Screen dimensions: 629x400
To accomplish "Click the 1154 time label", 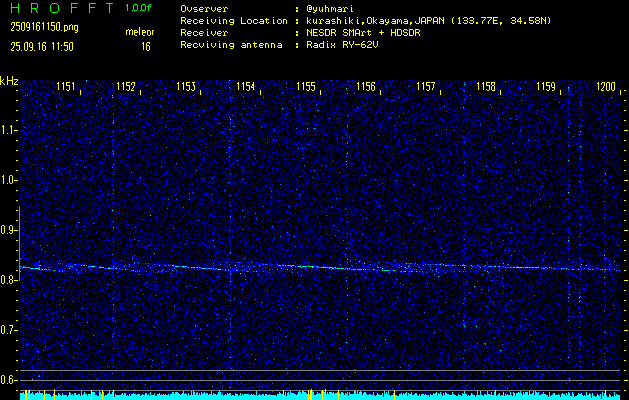I will click(x=246, y=87).
